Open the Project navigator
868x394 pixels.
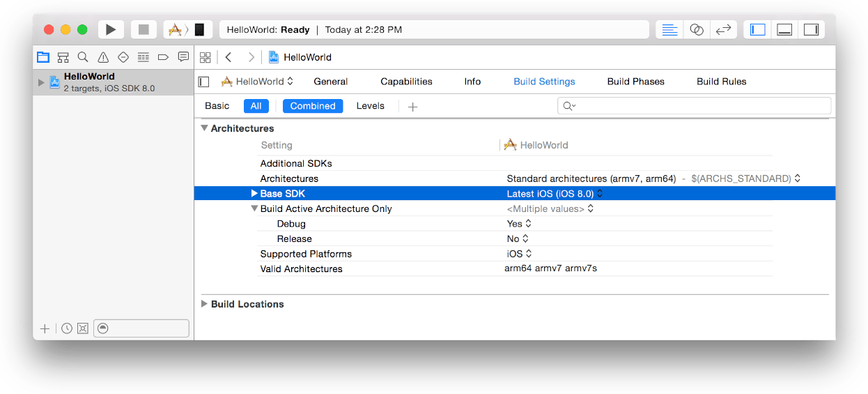click(43, 57)
